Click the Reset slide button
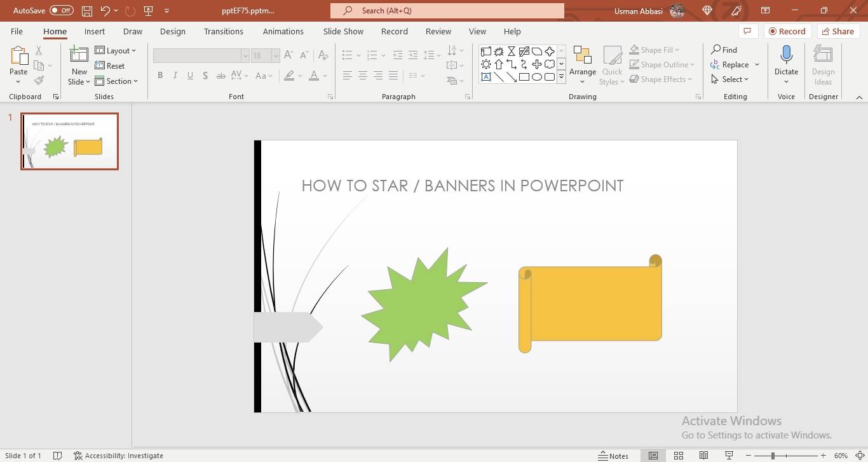The height and width of the screenshot is (462, 868). click(109, 65)
